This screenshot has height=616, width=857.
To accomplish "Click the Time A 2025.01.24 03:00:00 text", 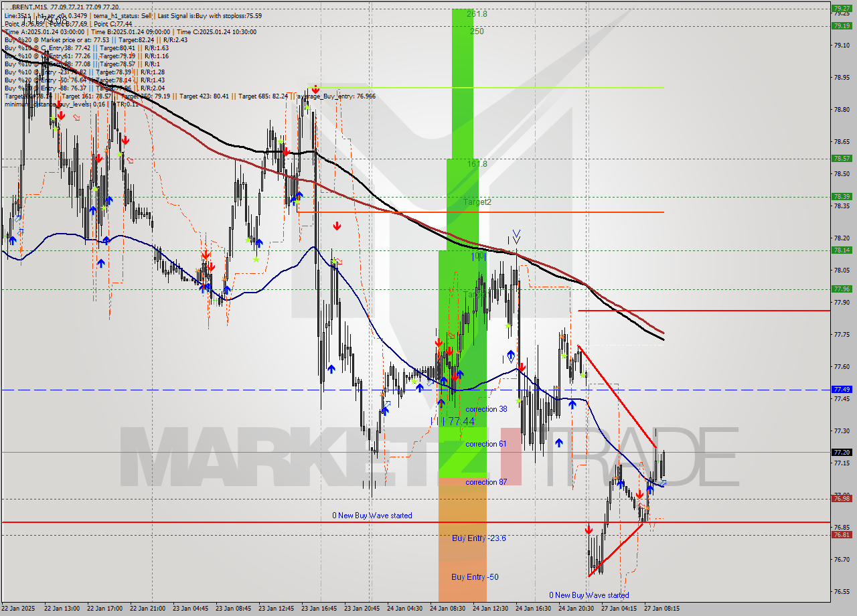I will click(x=44, y=31).
